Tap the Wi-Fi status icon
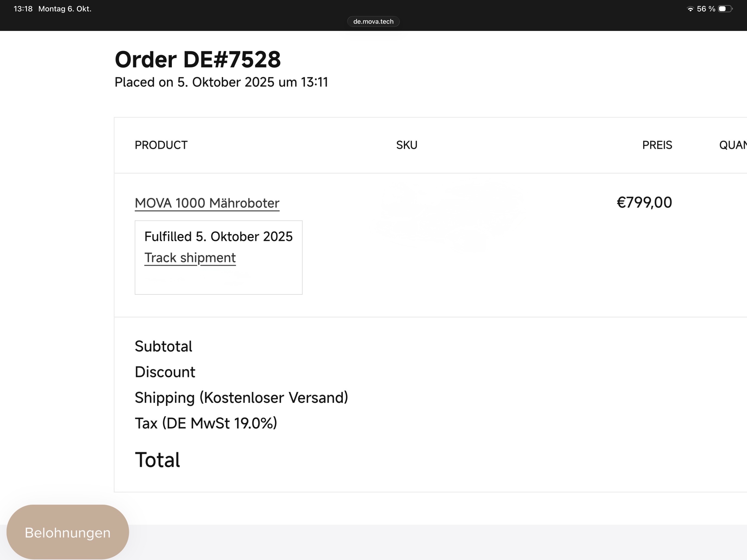The image size is (747, 560). pyautogui.click(x=690, y=9)
